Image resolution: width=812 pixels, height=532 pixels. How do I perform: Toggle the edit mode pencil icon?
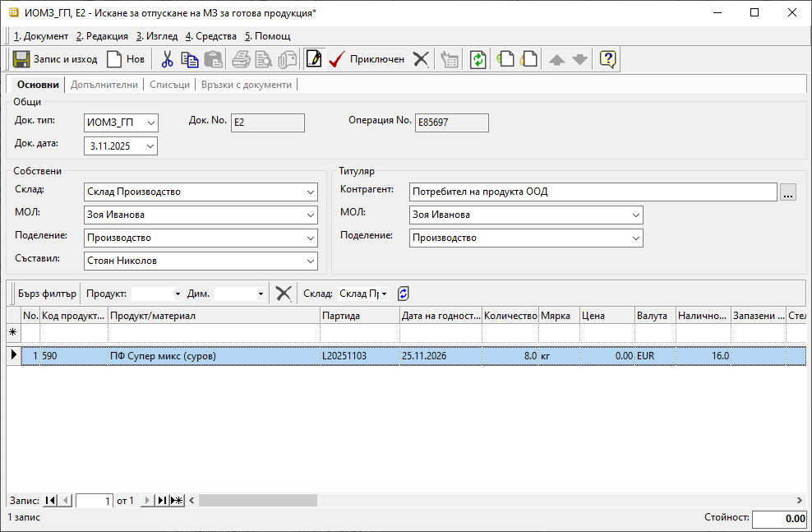tap(313, 59)
